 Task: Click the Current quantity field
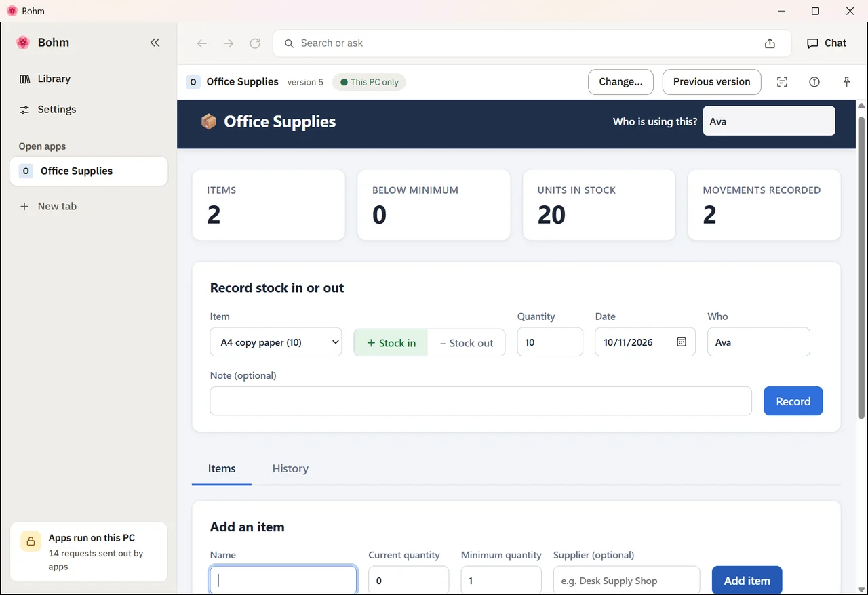point(408,581)
